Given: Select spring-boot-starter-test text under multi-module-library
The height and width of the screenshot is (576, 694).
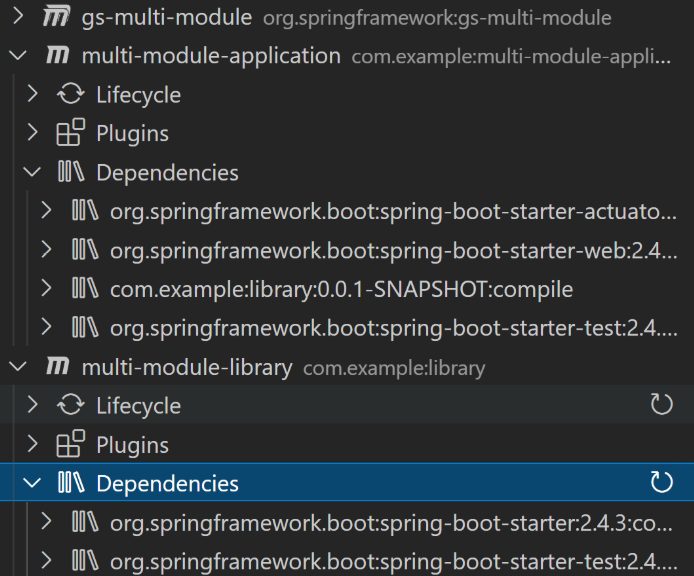Looking at the screenshot, I should (393, 562).
